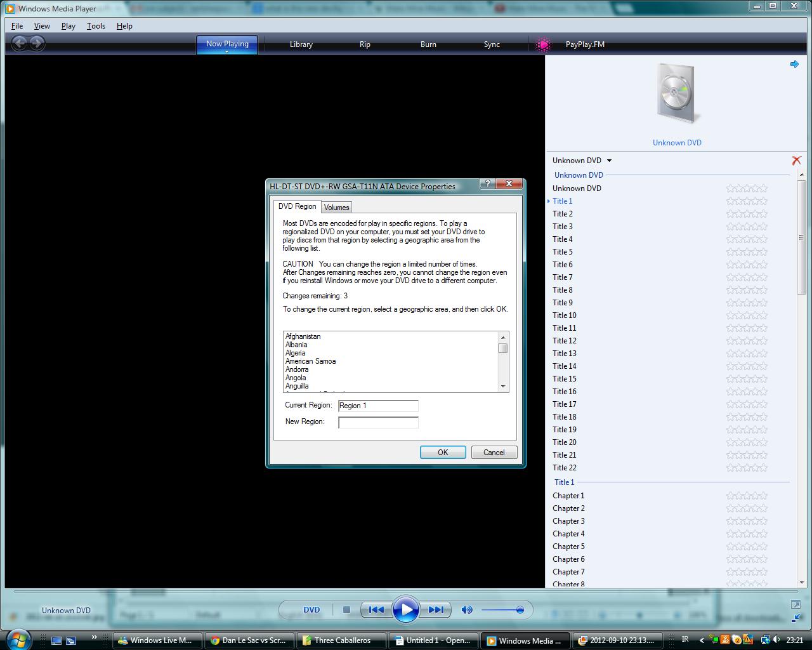812x650 pixels.
Task: Click the Stop playback square button
Action: click(346, 610)
